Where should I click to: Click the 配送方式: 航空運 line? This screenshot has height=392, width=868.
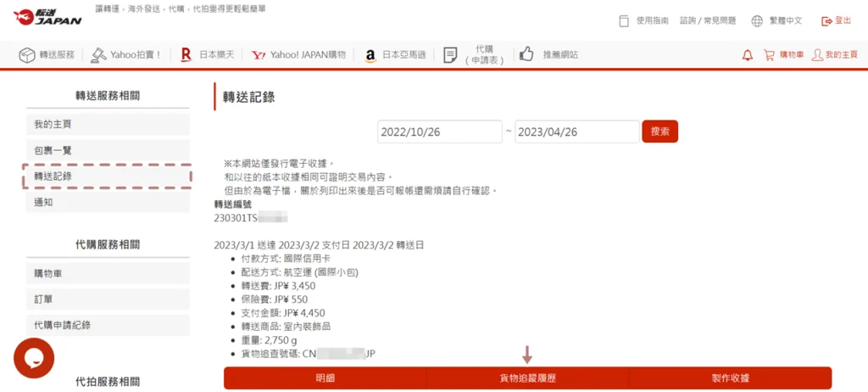click(298, 272)
